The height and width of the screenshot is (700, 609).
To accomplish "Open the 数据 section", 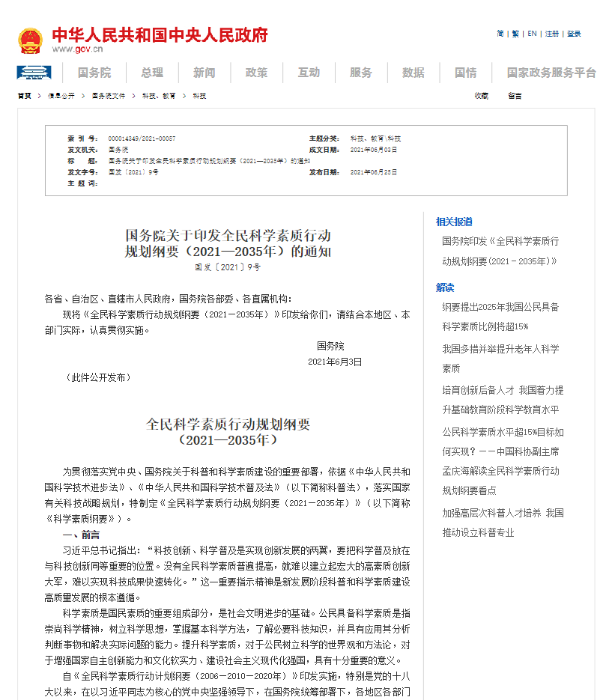I will click(412, 74).
